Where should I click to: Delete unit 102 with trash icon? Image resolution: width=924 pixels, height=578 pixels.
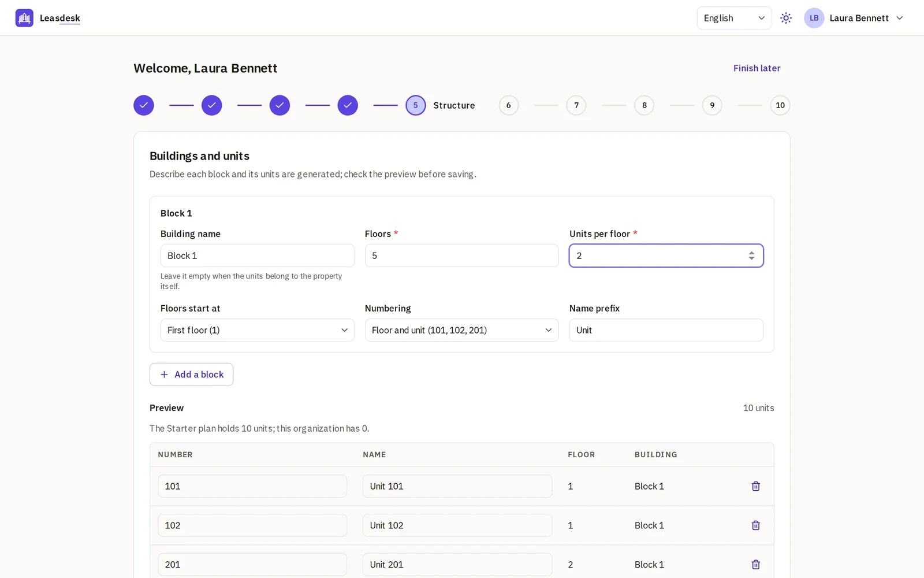click(755, 525)
